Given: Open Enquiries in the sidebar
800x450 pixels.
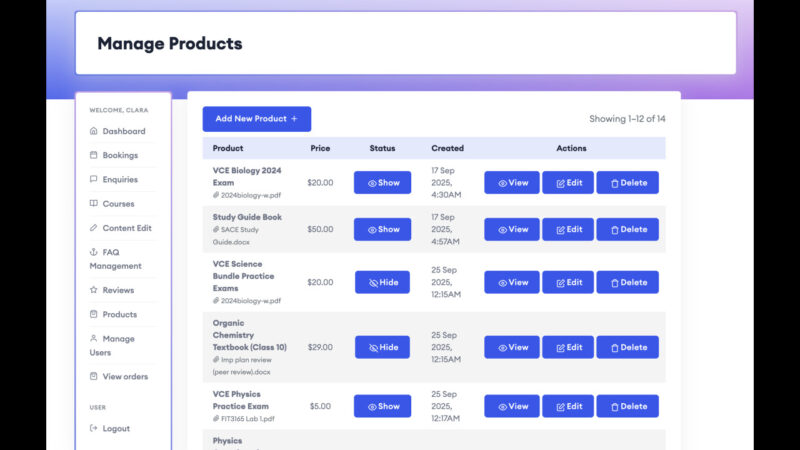Looking at the screenshot, I should (x=114, y=180).
